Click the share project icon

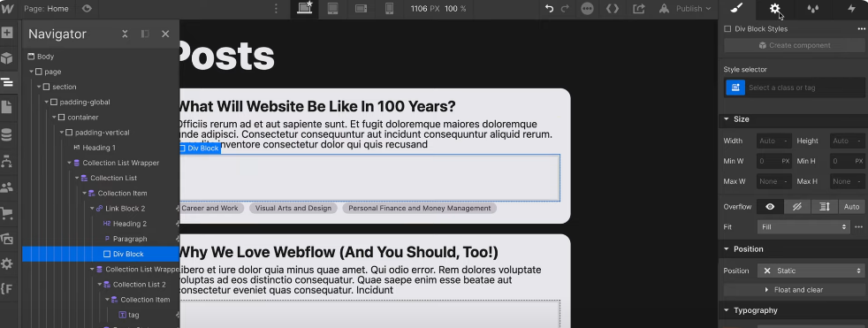pyautogui.click(x=639, y=9)
